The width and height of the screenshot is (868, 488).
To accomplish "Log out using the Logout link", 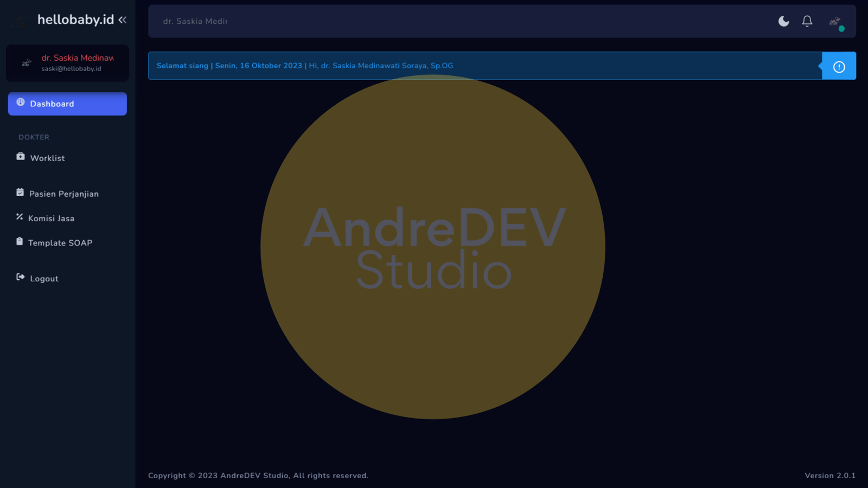I will point(44,279).
